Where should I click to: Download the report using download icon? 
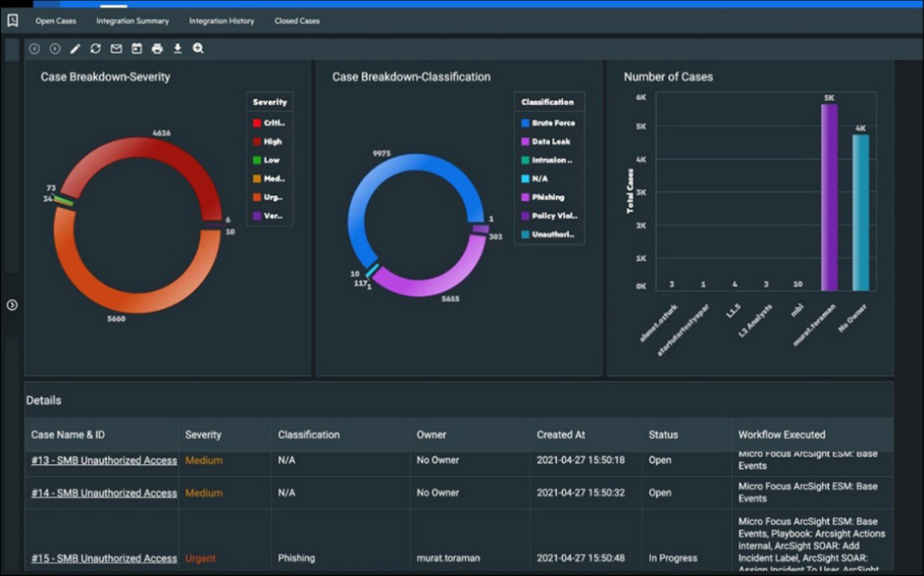(x=177, y=48)
